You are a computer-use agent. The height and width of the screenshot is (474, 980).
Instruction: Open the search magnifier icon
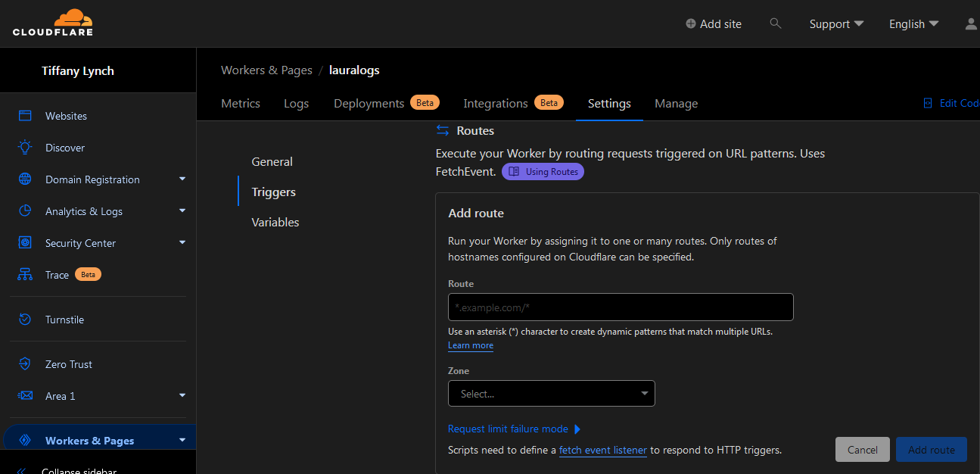(x=775, y=23)
